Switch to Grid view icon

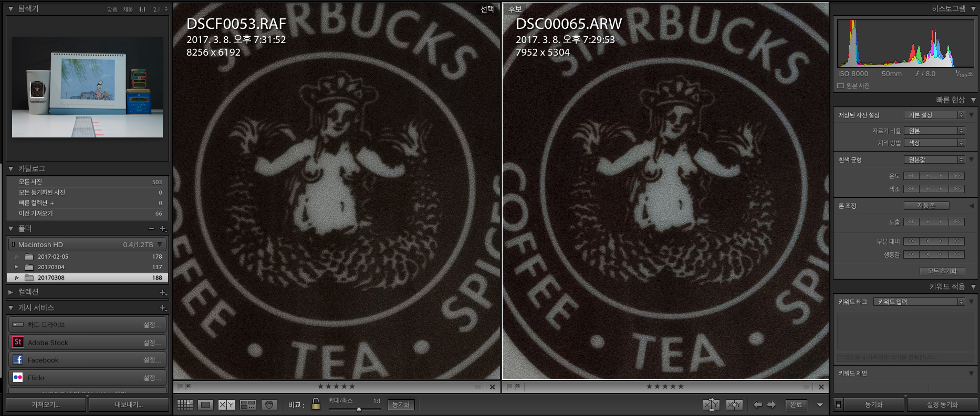point(185,404)
